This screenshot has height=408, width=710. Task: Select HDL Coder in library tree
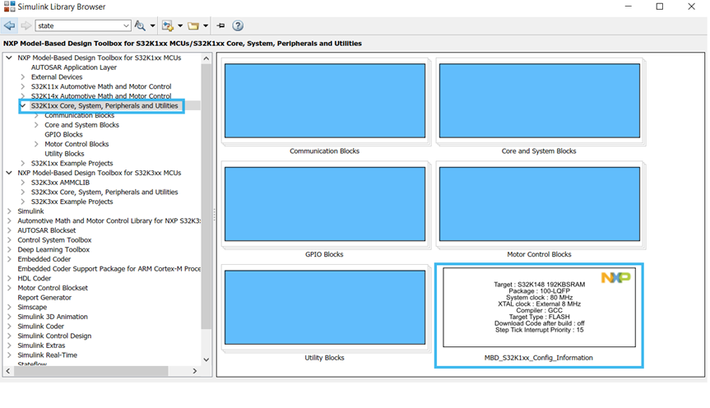click(x=34, y=278)
